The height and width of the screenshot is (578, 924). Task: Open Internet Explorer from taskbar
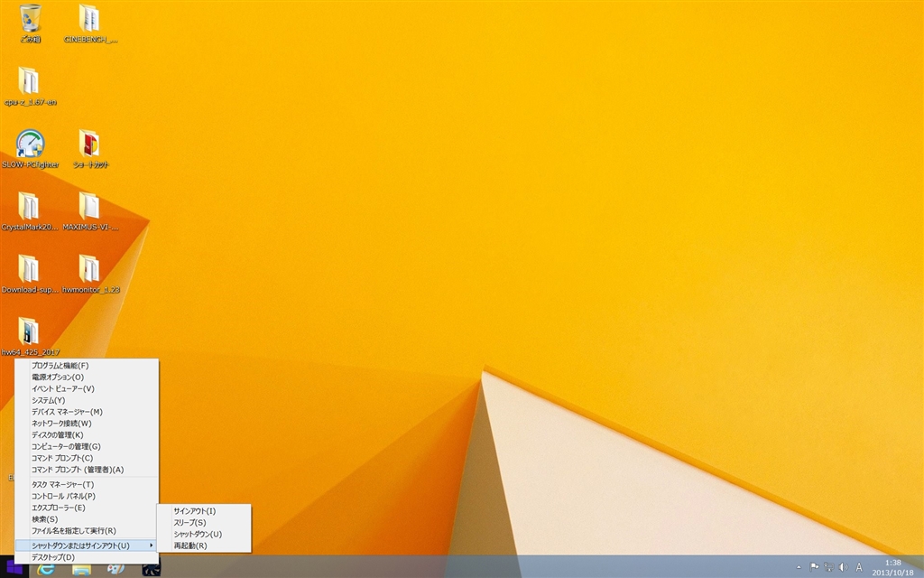pyautogui.click(x=46, y=569)
